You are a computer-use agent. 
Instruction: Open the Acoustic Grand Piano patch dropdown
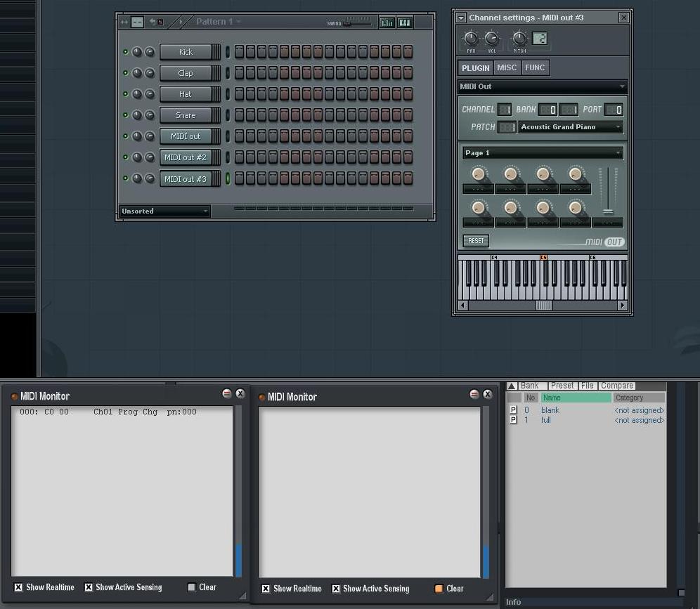tap(571, 127)
